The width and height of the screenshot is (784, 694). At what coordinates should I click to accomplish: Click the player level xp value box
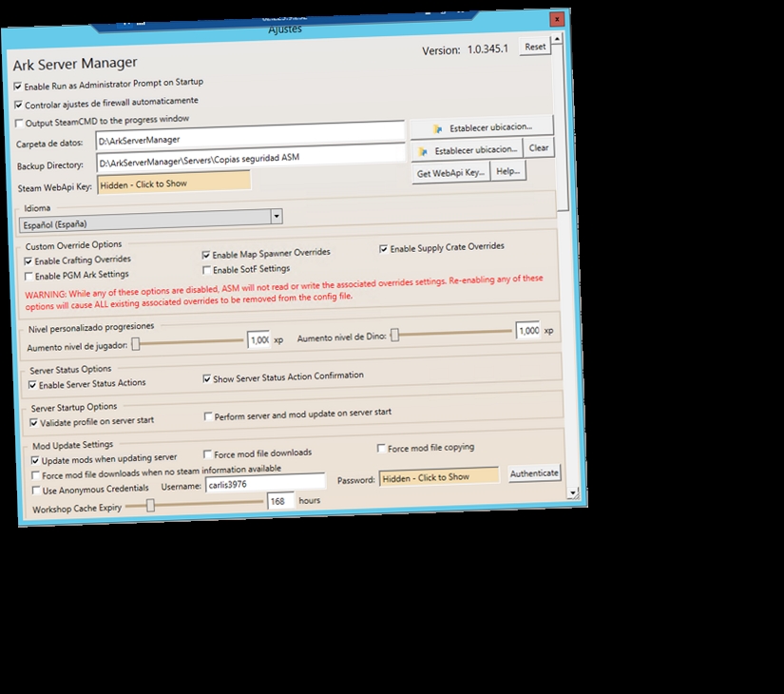pyautogui.click(x=259, y=340)
